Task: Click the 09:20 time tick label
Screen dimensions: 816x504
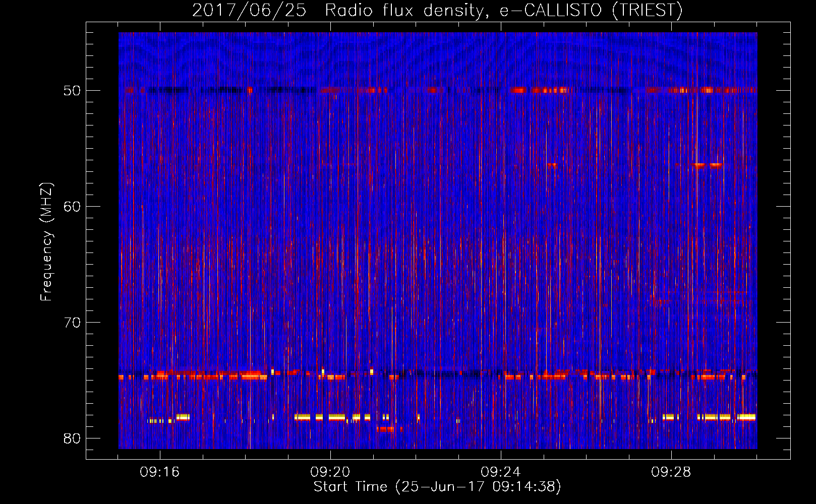Action: tap(330, 472)
